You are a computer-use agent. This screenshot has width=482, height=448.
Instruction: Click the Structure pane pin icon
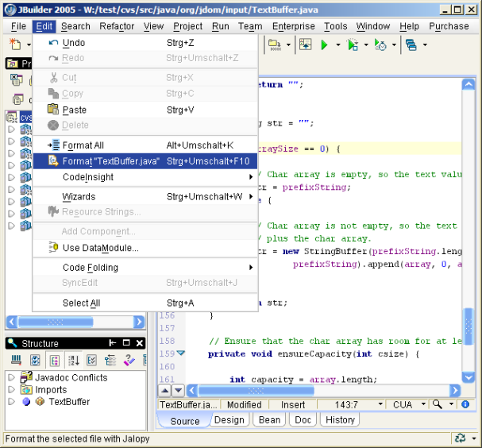coord(113,343)
